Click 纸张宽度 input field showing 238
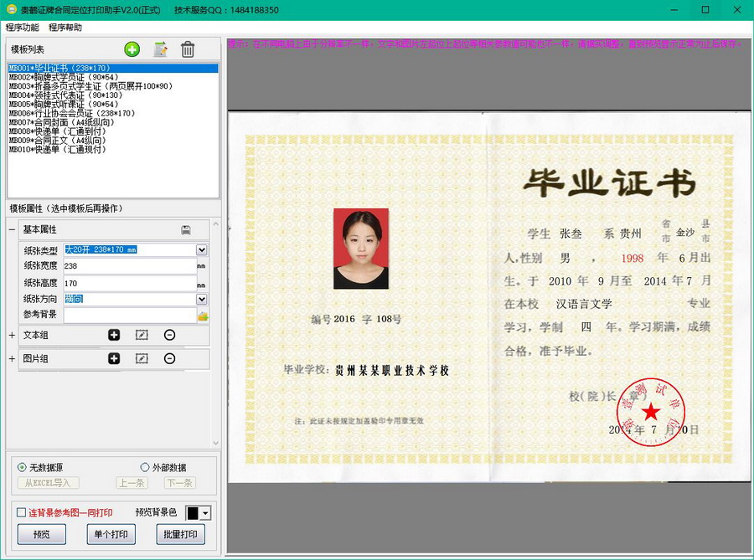The width and height of the screenshot is (754, 560). coord(131,265)
